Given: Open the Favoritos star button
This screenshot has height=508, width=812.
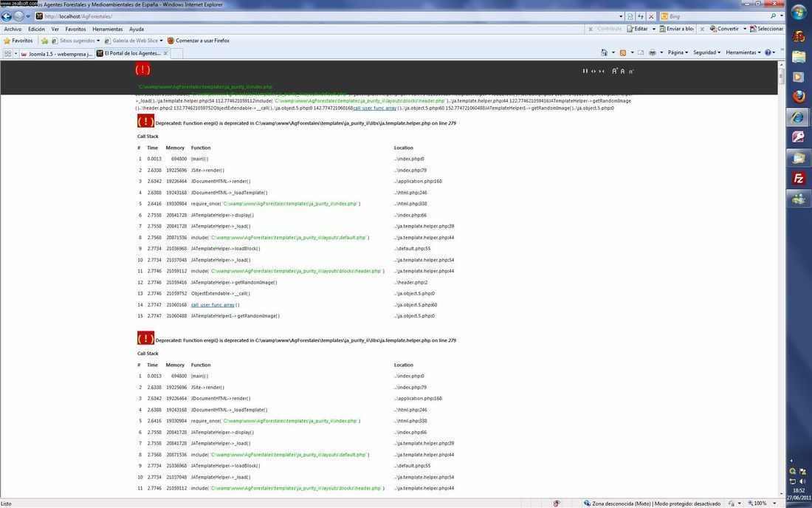Looking at the screenshot, I should pyautogui.click(x=18, y=41).
